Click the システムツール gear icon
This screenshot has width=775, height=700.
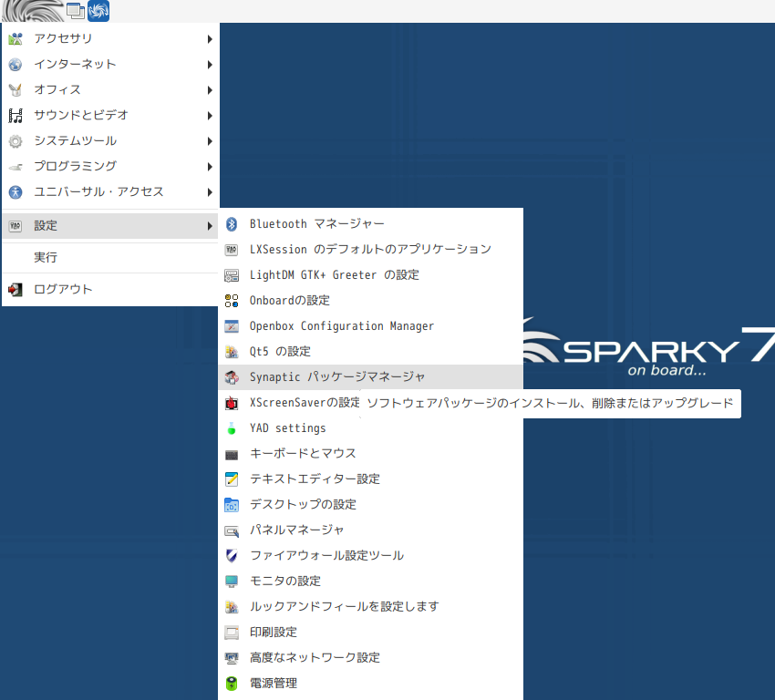pyautogui.click(x=15, y=141)
